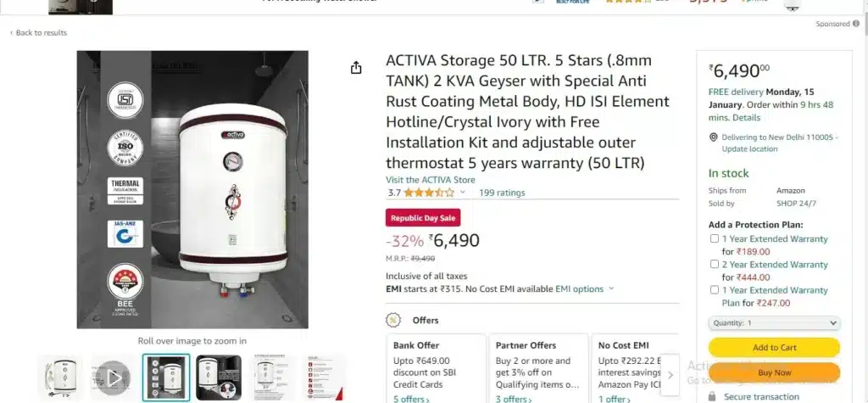Play the product video thumbnail

[114, 378]
